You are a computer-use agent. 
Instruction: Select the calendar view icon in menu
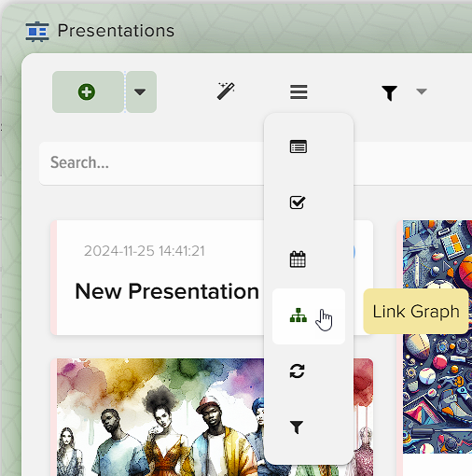click(x=298, y=259)
